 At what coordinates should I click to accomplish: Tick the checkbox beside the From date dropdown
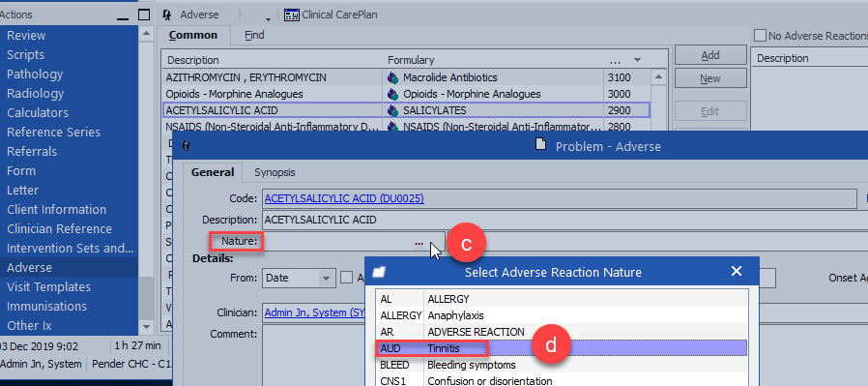[347, 278]
